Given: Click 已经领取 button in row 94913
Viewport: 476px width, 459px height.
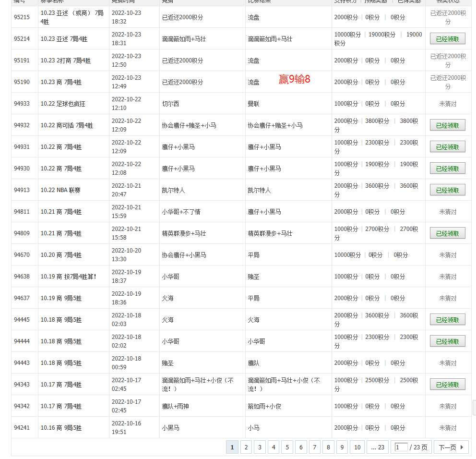Looking at the screenshot, I should tap(447, 191).
